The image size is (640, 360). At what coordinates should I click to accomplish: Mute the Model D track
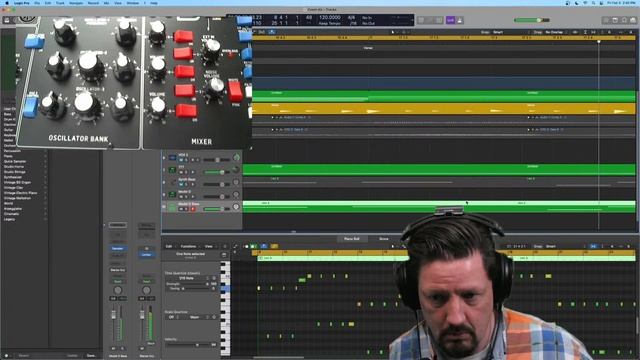tap(181, 197)
